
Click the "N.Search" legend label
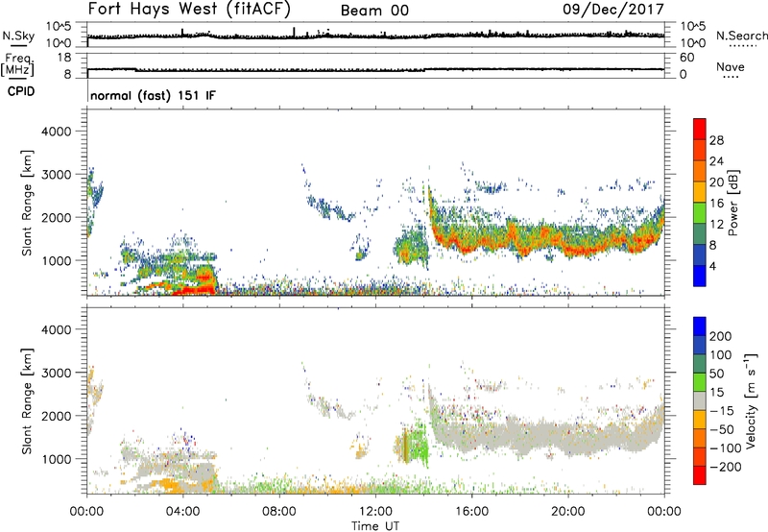coord(741,36)
